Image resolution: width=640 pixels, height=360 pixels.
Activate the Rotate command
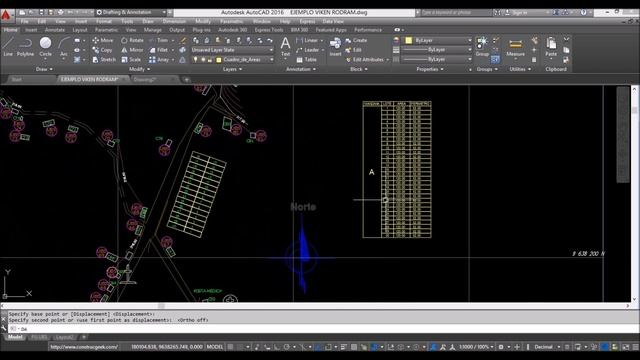(x=132, y=40)
